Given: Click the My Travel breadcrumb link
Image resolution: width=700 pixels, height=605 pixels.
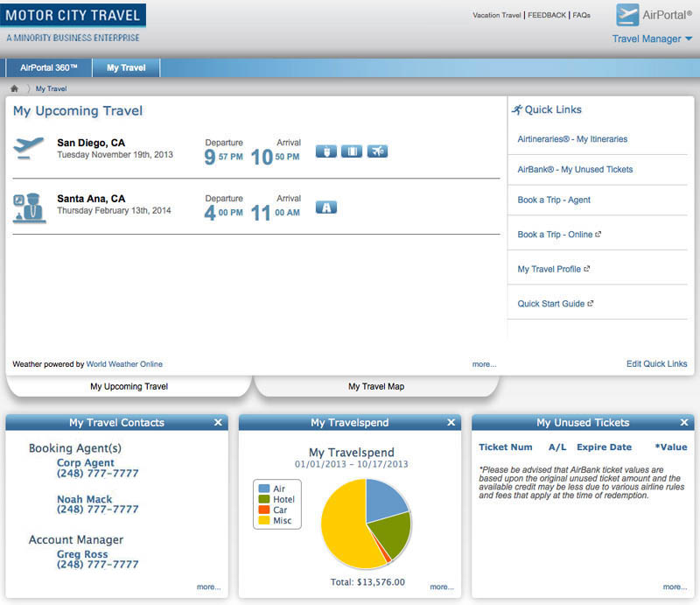Looking at the screenshot, I should click(x=51, y=89).
